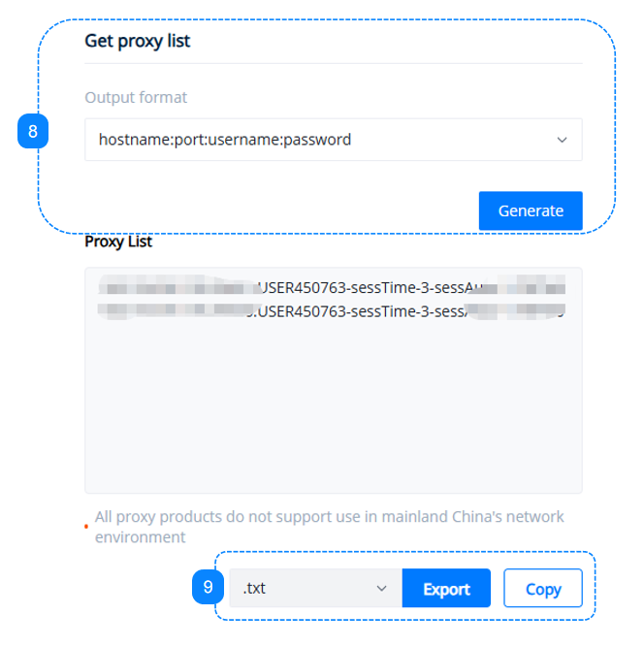644x647 pixels.
Task: Click the "Proxy List" label
Action: pyautogui.click(x=118, y=242)
